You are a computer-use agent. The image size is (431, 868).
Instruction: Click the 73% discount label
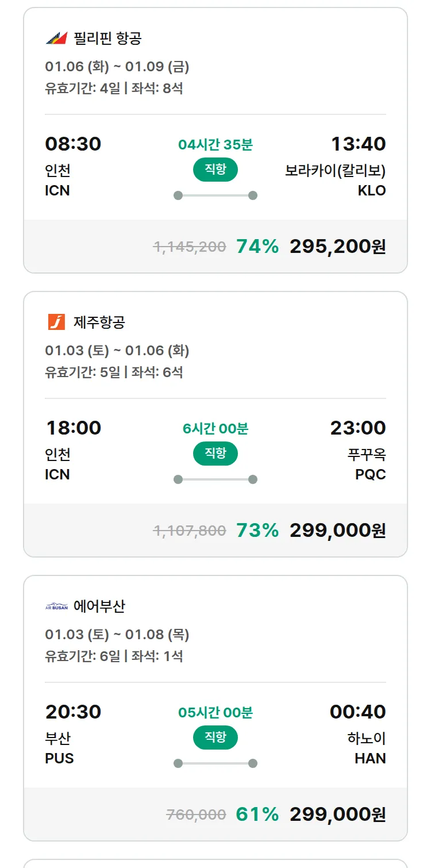pos(257,531)
